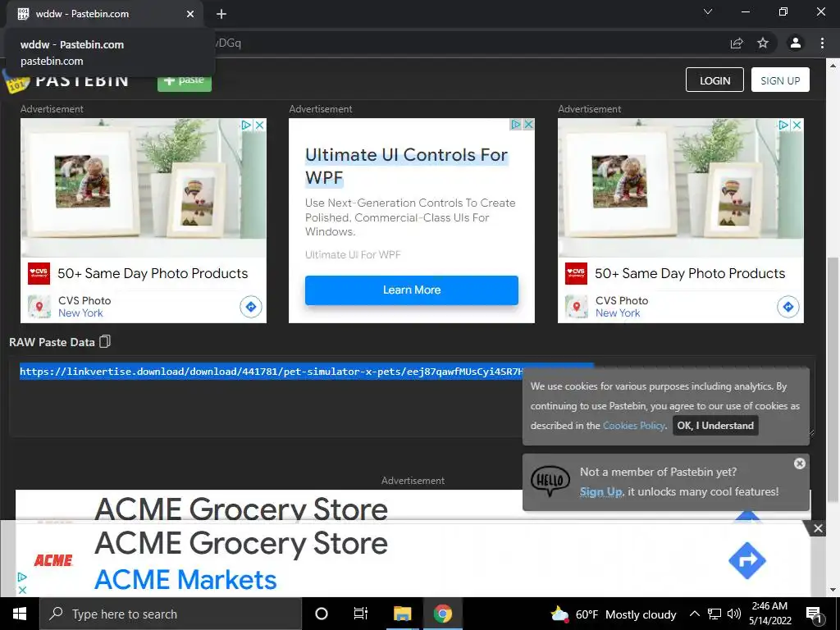
Task: Close the bottom ACME sticky ad
Action: [x=818, y=529]
